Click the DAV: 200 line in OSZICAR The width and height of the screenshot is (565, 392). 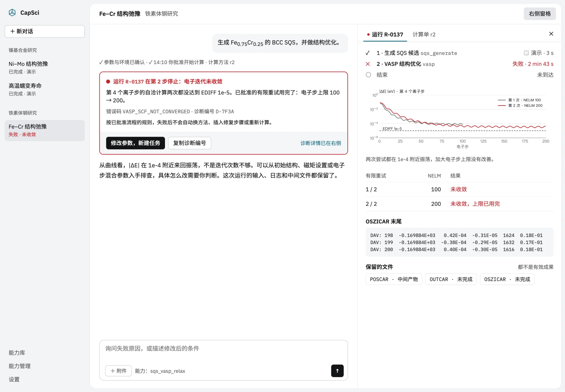(x=456, y=249)
